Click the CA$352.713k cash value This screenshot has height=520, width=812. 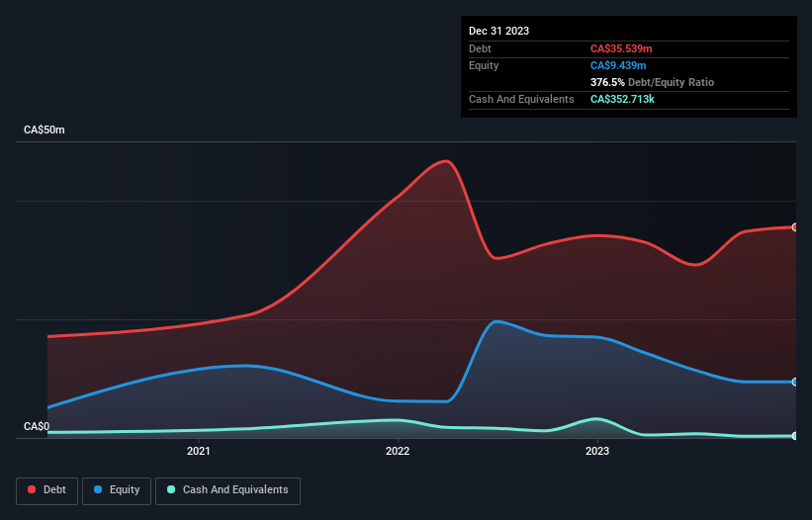[x=622, y=99]
